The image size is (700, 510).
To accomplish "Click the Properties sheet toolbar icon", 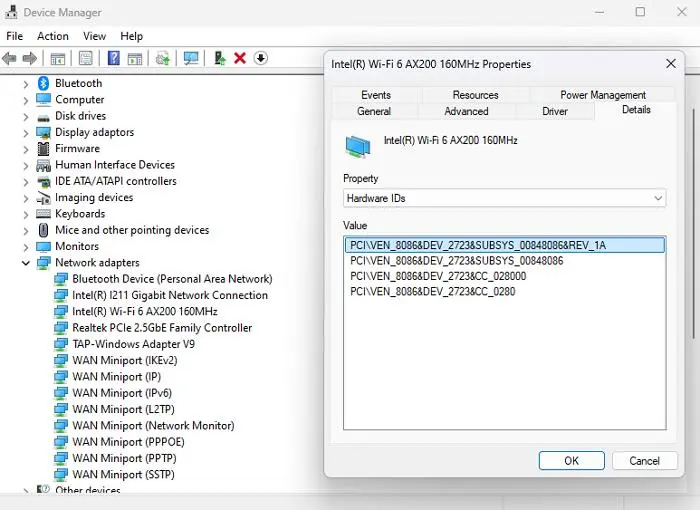I will click(x=85, y=58).
